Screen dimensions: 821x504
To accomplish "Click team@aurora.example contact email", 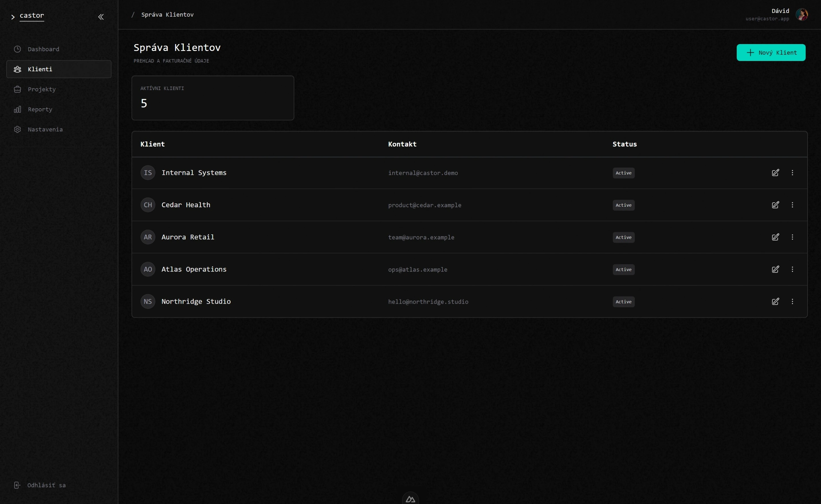I will 421,237.
